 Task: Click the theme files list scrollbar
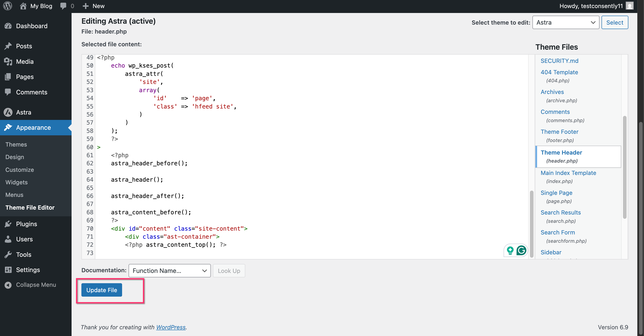[x=625, y=167]
